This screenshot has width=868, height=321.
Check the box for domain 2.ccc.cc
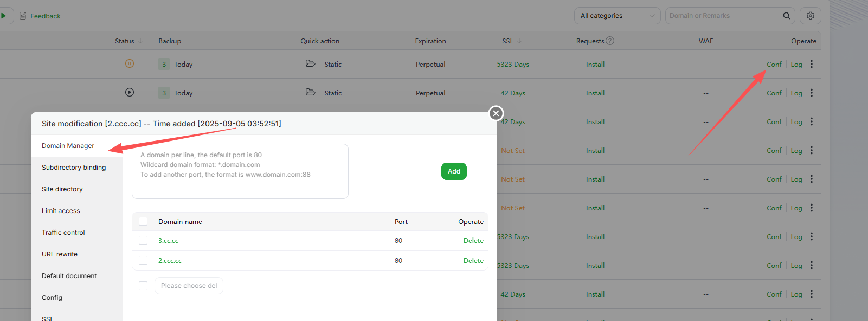click(x=143, y=260)
